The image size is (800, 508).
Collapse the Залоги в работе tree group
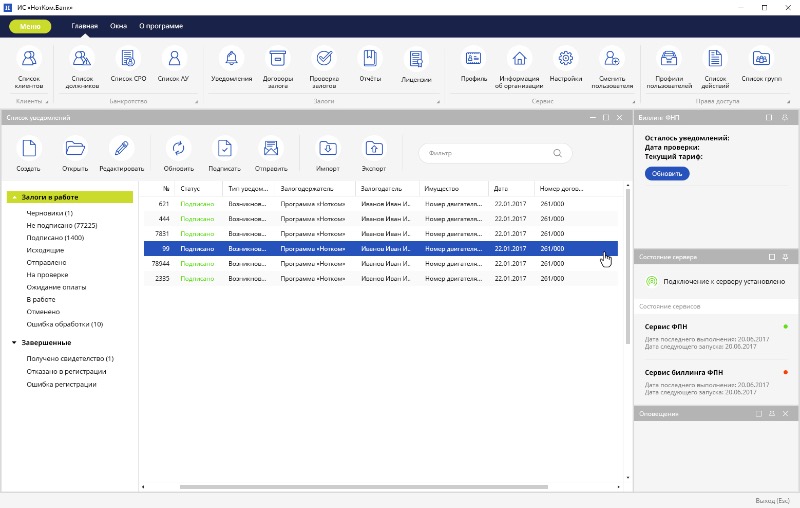click(x=14, y=198)
